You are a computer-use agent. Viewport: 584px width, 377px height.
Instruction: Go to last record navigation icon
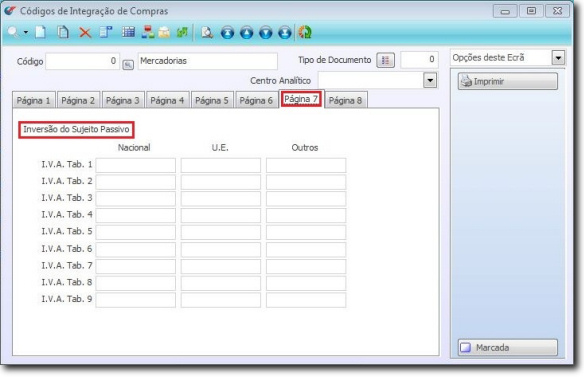tap(285, 33)
